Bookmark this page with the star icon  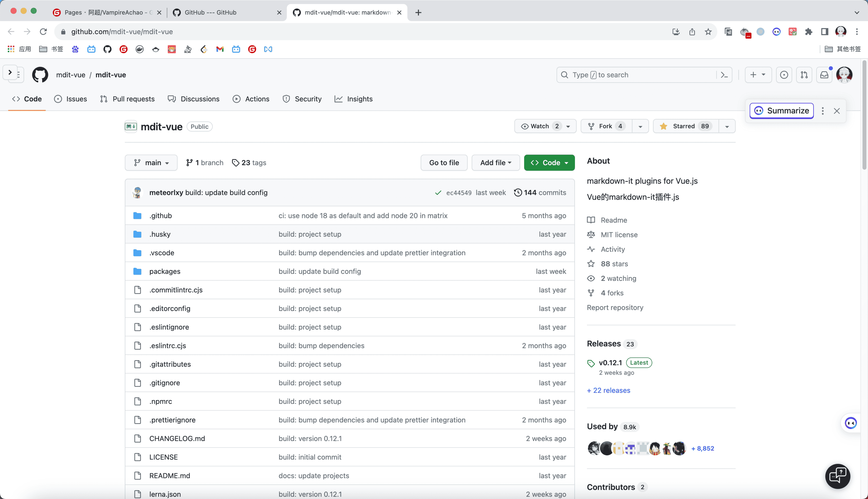(708, 32)
